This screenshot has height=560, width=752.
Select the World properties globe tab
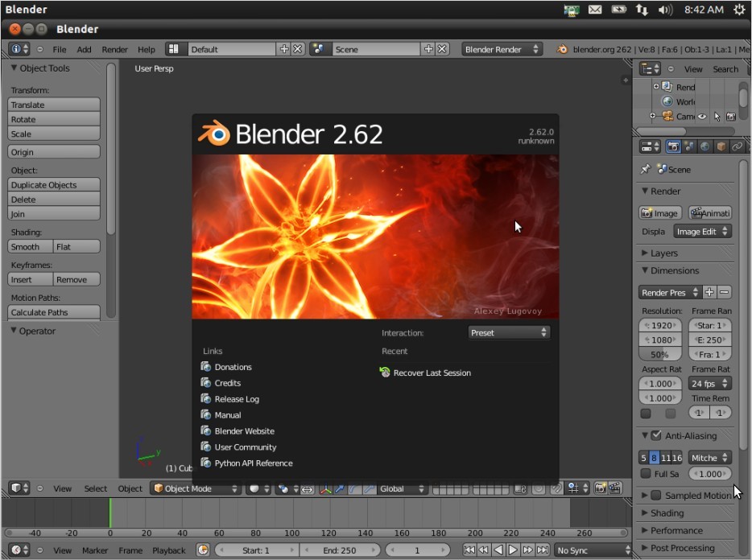[705, 146]
